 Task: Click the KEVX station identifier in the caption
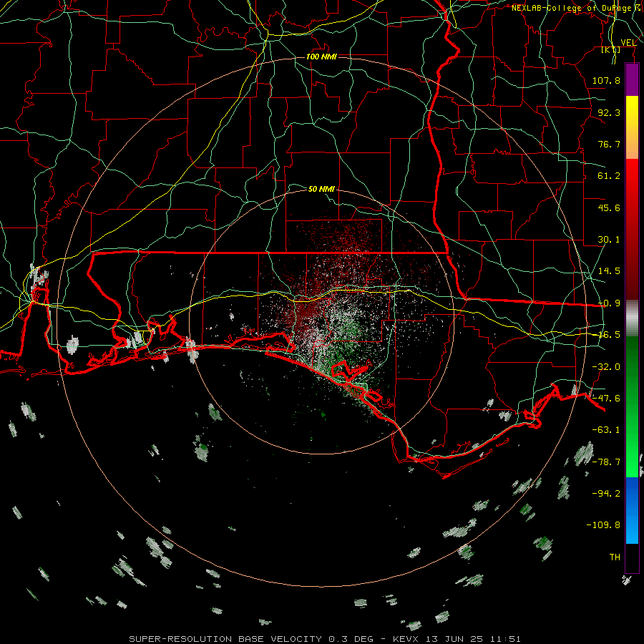click(404, 639)
